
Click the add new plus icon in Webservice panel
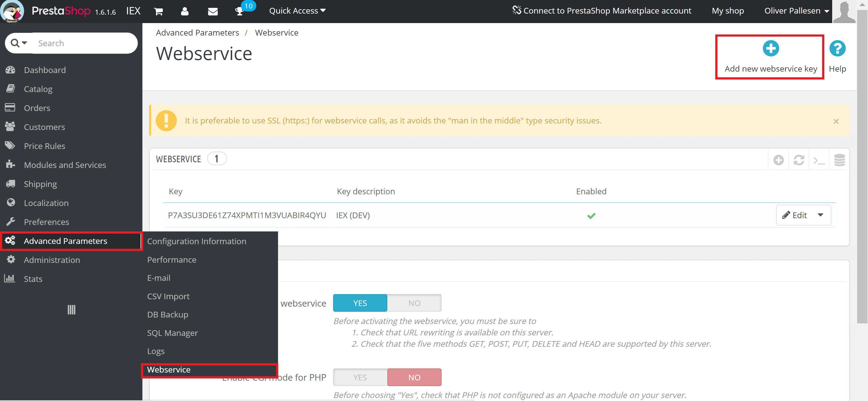778,160
